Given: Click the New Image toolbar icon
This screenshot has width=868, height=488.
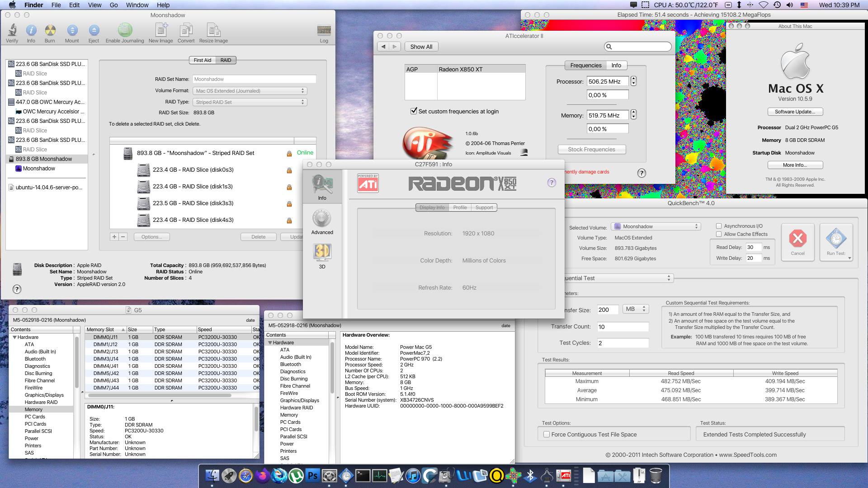Looking at the screenshot, I should pyautogui.click(x=160, y=31).
